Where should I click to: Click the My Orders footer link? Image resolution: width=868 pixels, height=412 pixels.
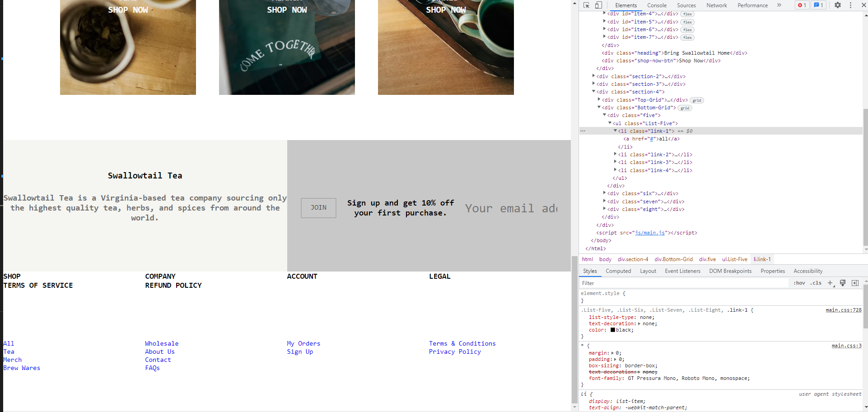pos(303,344)
